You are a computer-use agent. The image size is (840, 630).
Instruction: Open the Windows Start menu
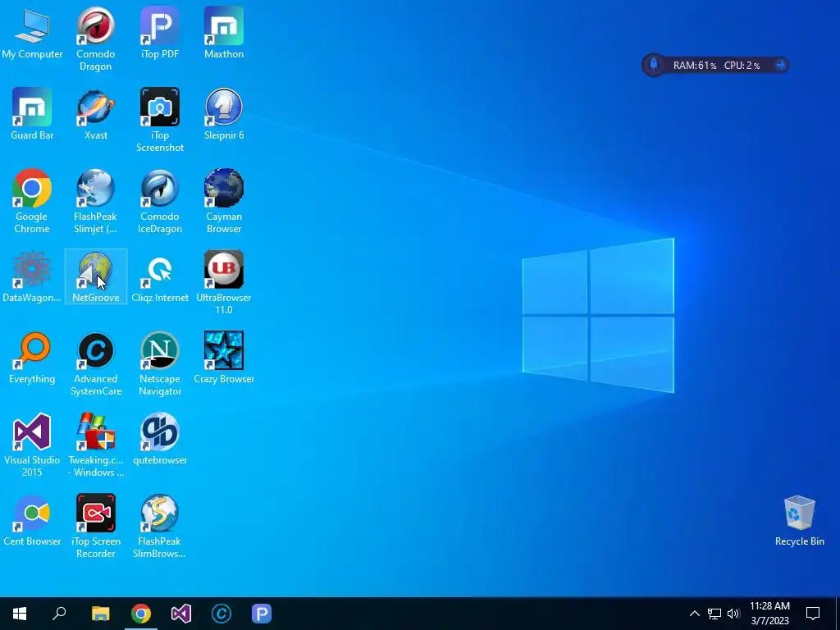click(20, 614)
